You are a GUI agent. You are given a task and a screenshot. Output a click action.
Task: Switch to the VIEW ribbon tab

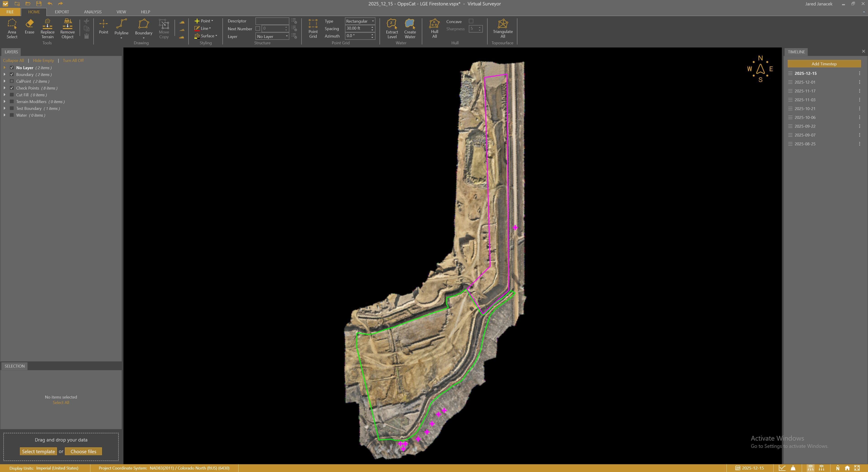121,12
